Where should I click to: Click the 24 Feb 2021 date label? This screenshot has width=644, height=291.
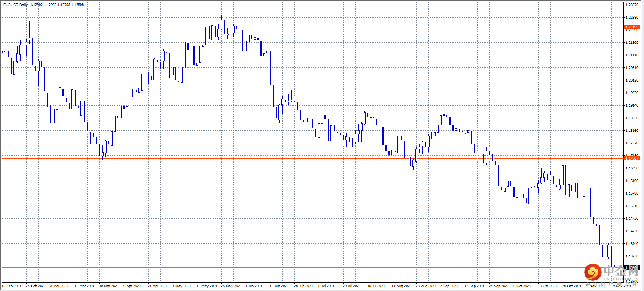(x=36, y=286)
